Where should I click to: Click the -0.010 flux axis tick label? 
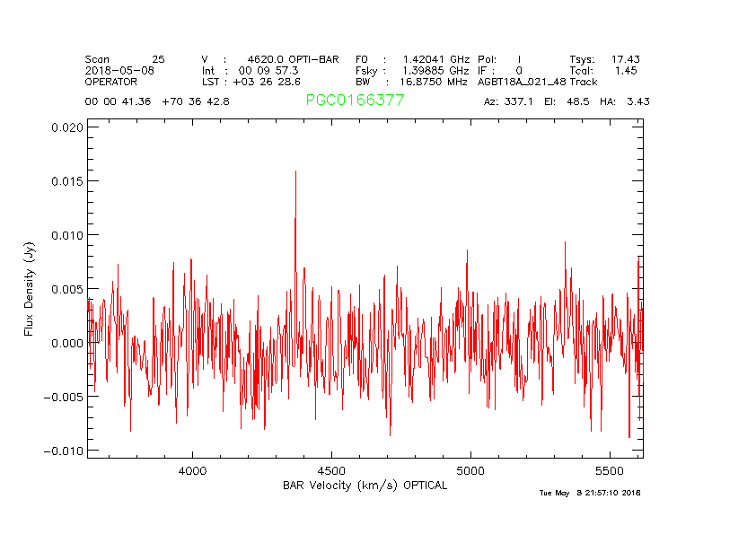click(63, 451)
